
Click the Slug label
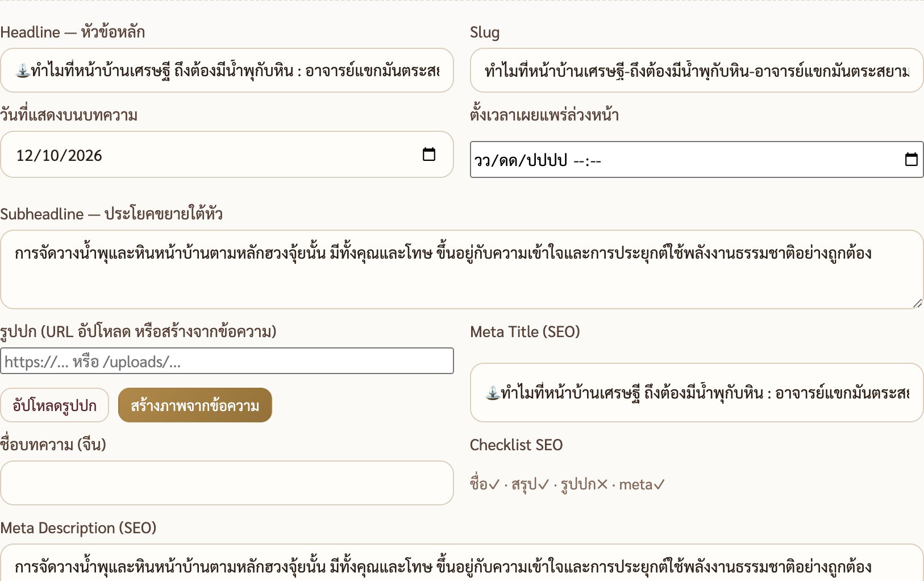(485, 32)
